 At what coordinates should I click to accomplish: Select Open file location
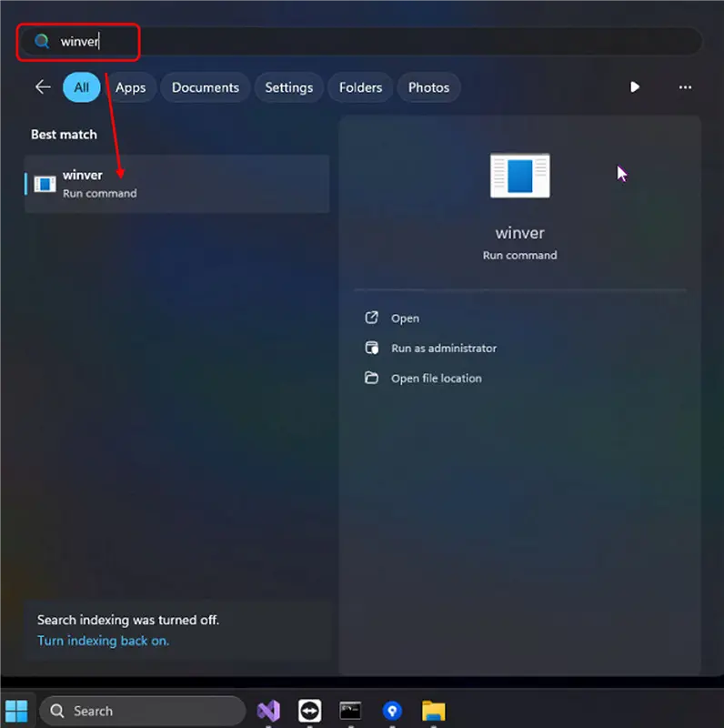(x=437, y=379)
